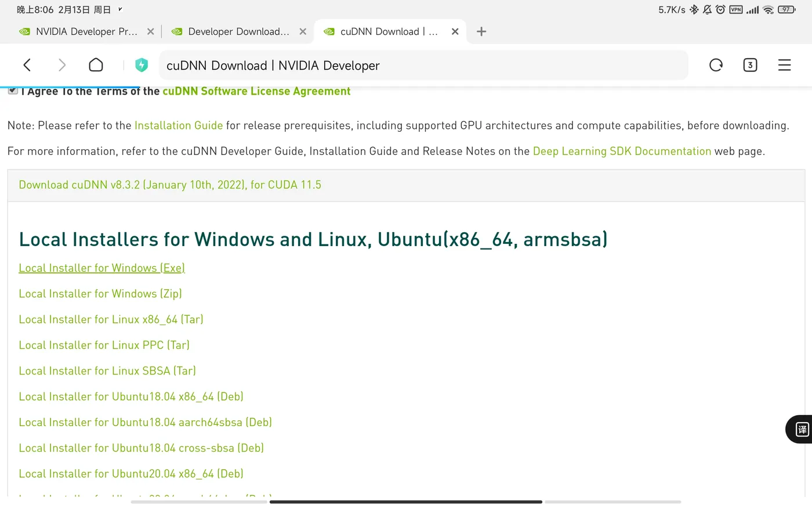Tap the alarm clock status icon
This screenshot has width=812, height=508.
coord(720,9)
